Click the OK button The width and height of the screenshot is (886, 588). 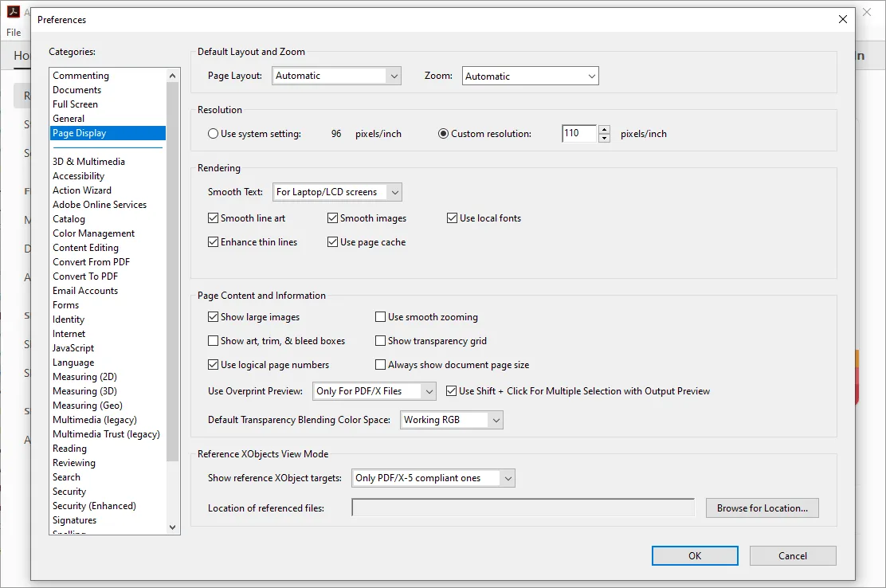(695, 555)
